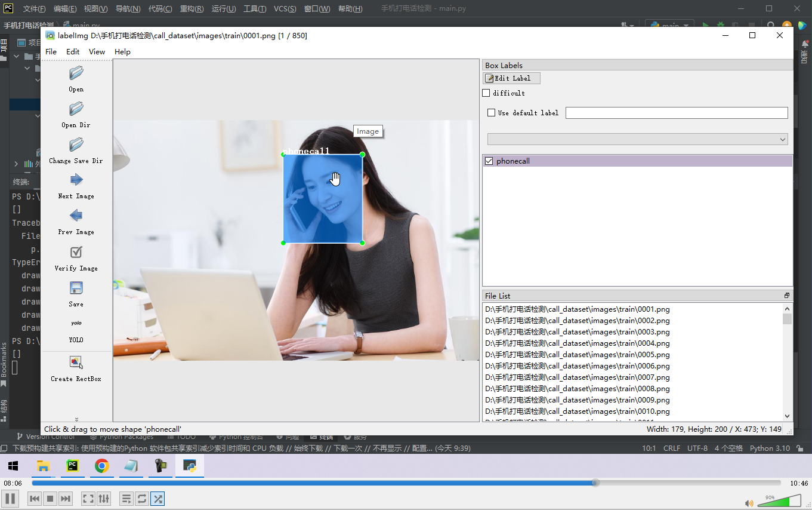Toggle the difficult checkbox
Image resolution: width=812 pixels, height=510 pixels.
click(486, 93)
